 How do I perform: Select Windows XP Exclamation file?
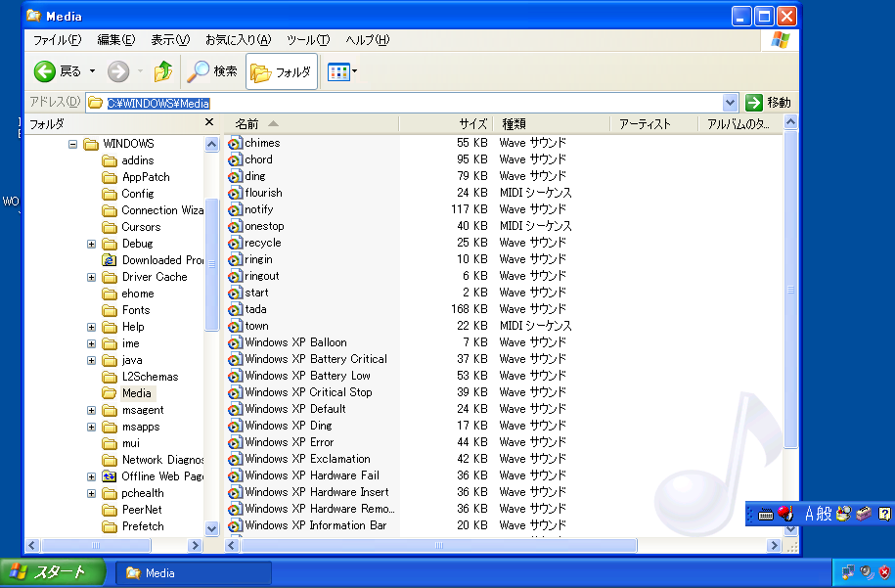click(308, 459)
